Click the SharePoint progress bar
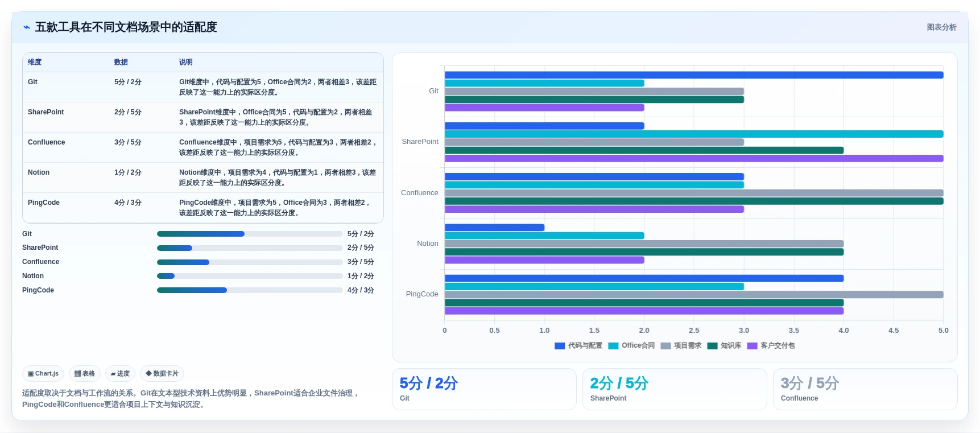This screenshot has height=433, width=980. tap(250, 248)
